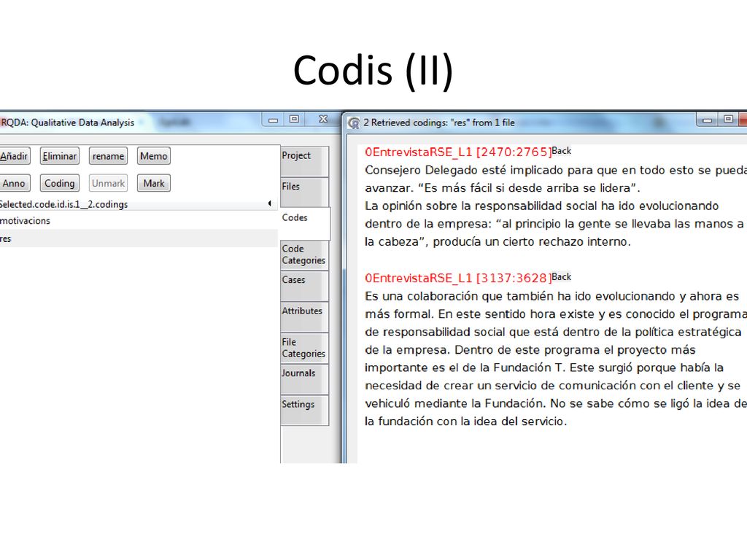Click the 'Codis (II)' slide title

tap(373, 70)
